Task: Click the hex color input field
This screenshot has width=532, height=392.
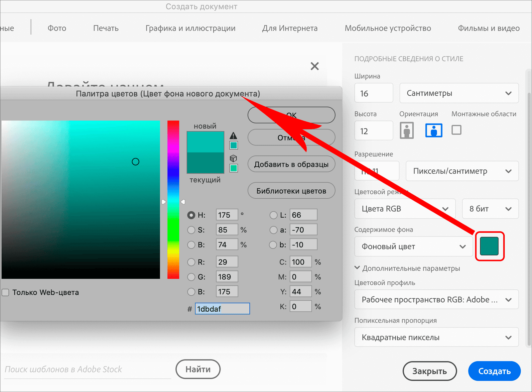Action: 222,309
